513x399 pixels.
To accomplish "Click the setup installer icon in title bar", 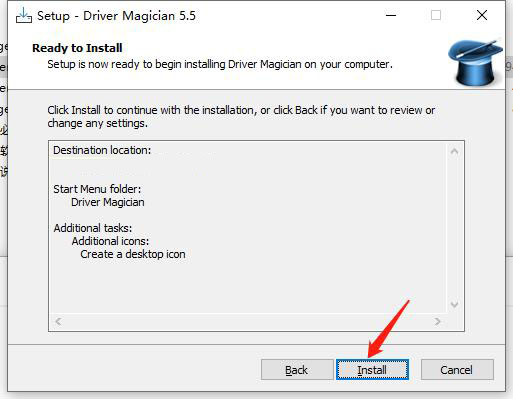I will click(24, 16).
